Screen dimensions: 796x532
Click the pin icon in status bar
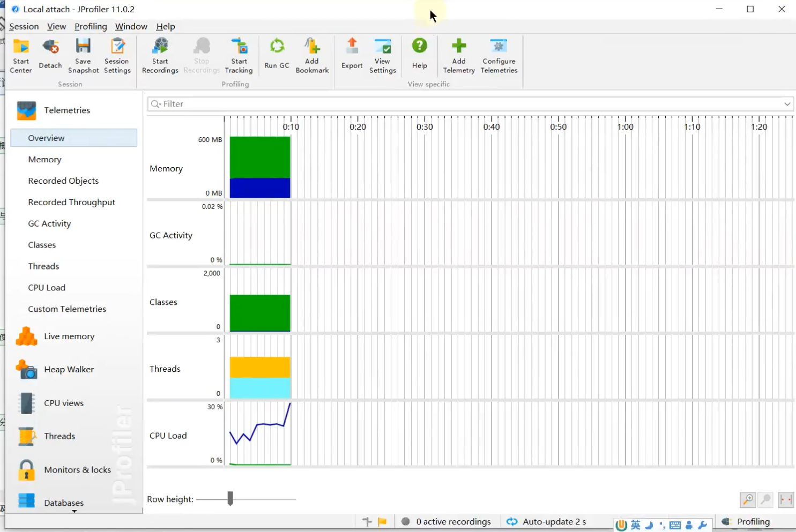pyautogui.click(x=367, y=522)
